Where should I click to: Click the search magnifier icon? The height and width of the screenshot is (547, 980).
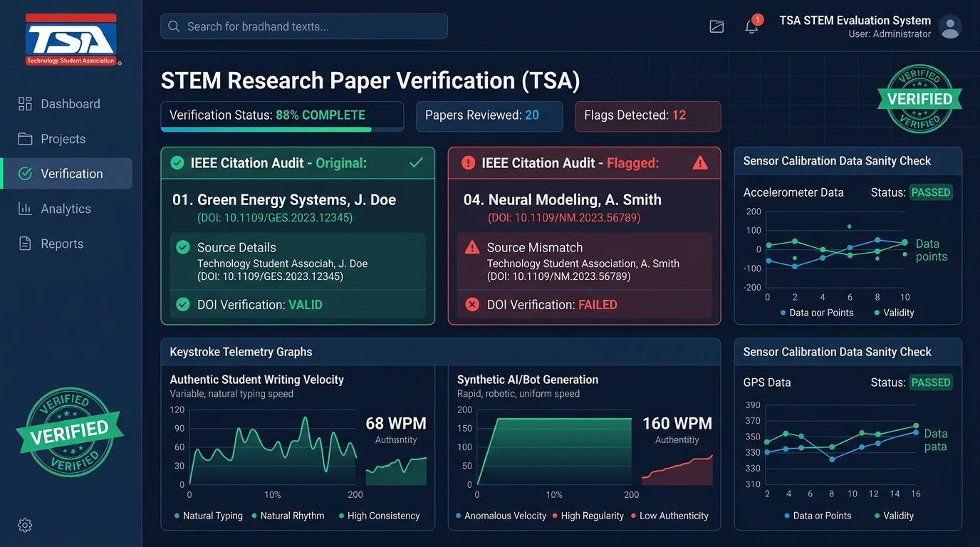(x=173, y=26)
